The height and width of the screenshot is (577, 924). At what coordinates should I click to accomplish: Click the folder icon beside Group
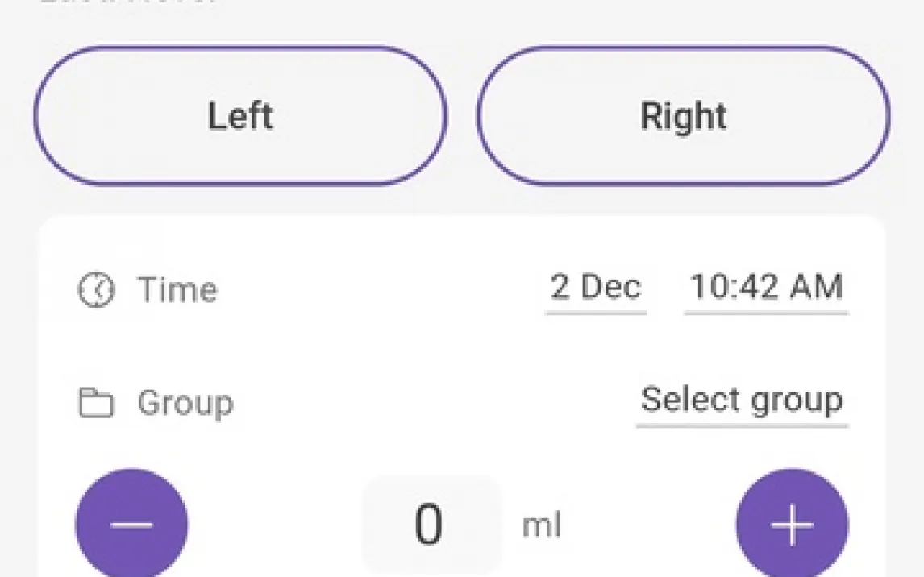96,402
